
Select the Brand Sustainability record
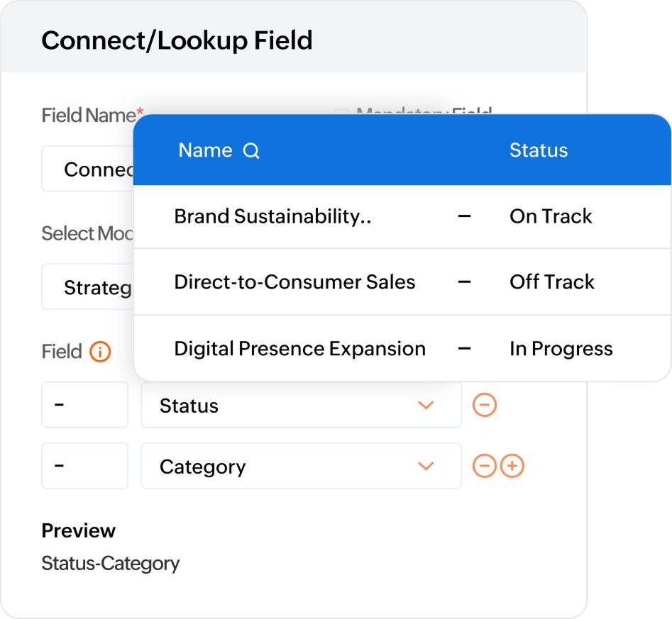273,216
